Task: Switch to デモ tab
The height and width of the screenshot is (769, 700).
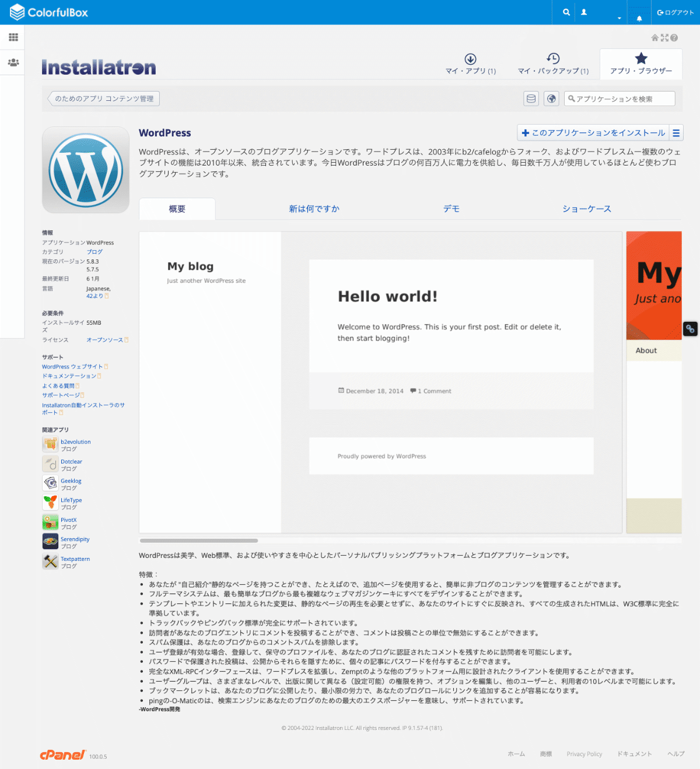Action: pos(451,209)
